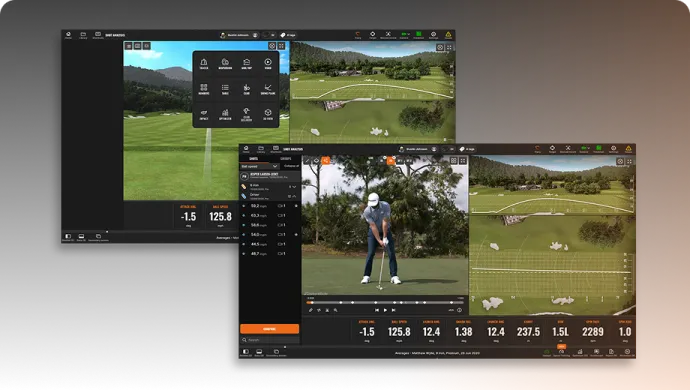Open the tags menu in the back window top bar
Screen dimensions: 690x390
(288, 35)
